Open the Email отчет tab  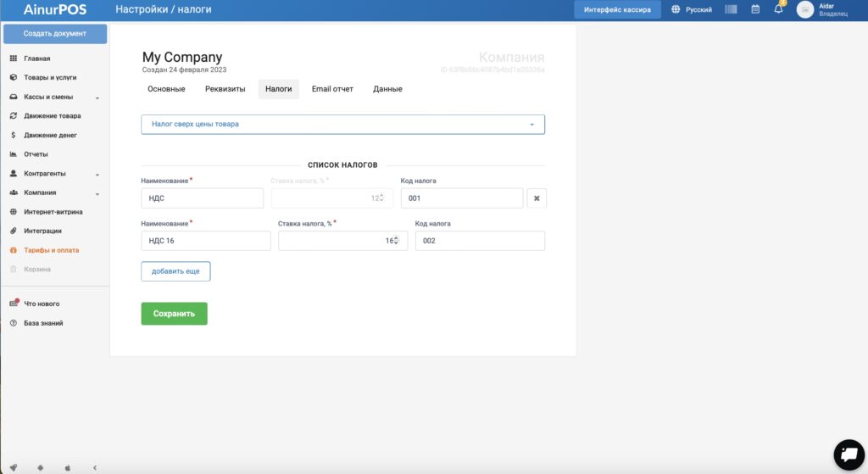[332, 89]
